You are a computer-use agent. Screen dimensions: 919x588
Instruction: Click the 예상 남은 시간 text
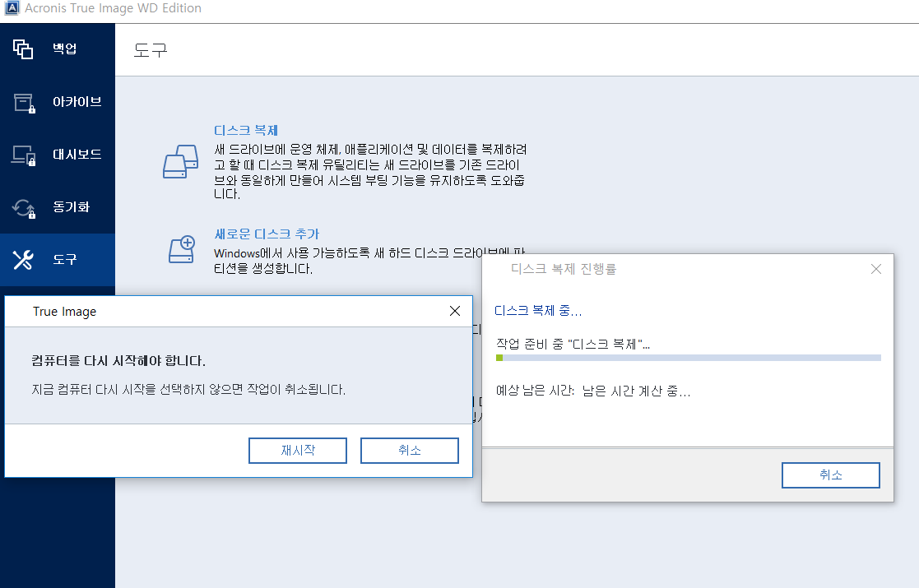(535, 391)
